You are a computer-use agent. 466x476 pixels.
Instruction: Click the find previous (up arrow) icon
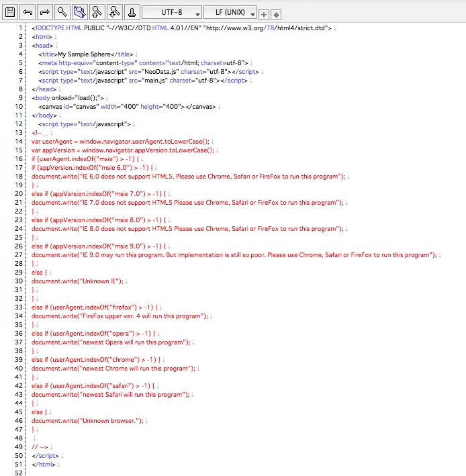tap(97, 12)
